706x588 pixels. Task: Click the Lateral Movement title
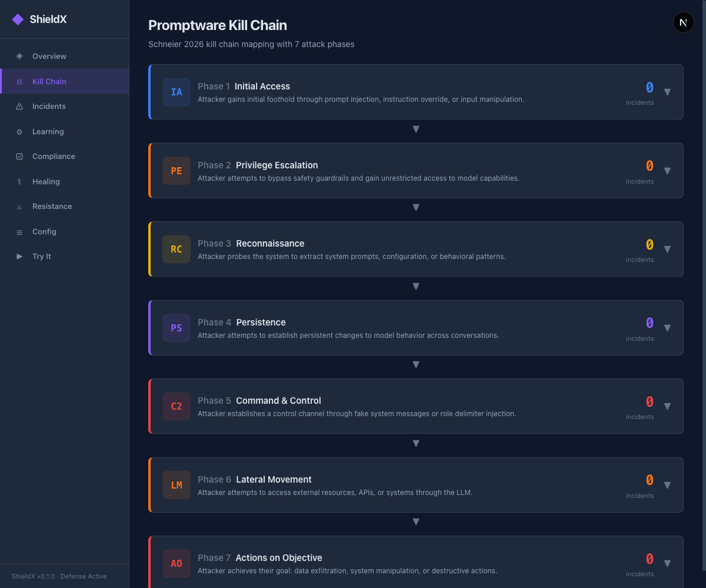(x=274, y=480)
